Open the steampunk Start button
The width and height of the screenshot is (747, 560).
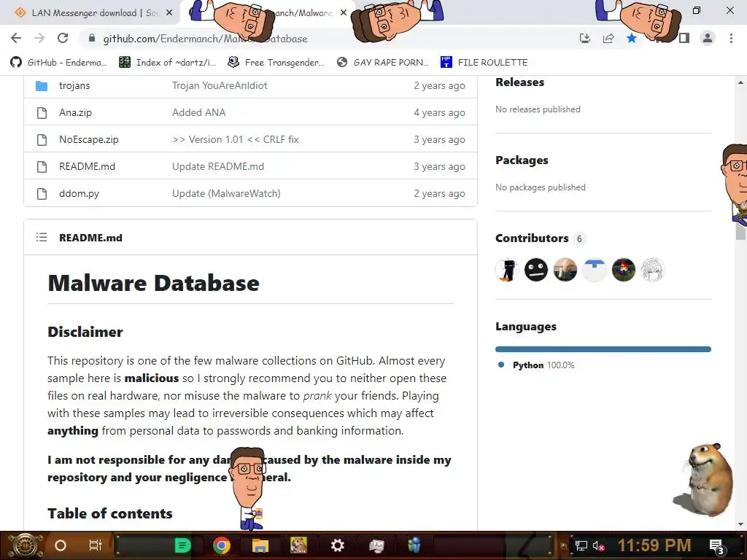pos(24,545)
